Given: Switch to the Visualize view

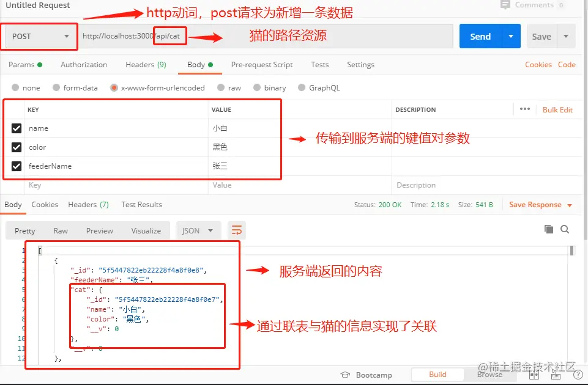Looking at the screenshot, I should (146, 230).
